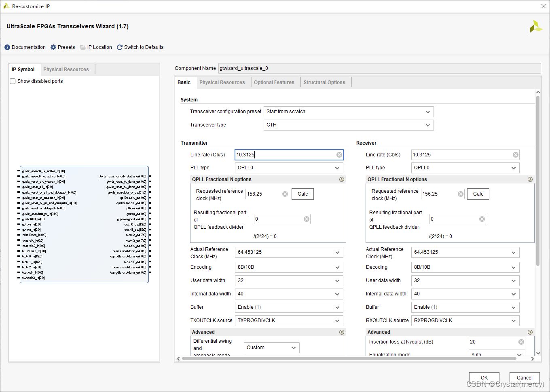Collapse Receiver QPLL Fractional-N options section
The image size is (550, 392).
tap(530, 179)
